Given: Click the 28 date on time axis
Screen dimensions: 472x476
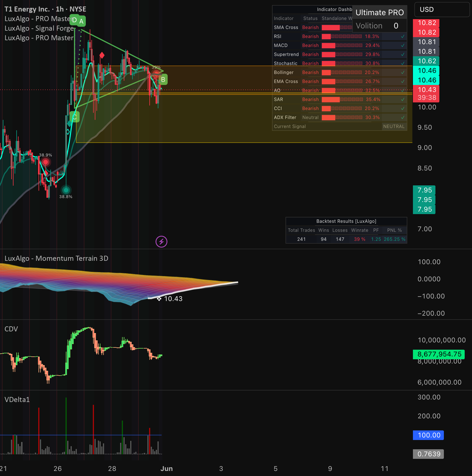Looking at the screenshot, I should [112, 469].
